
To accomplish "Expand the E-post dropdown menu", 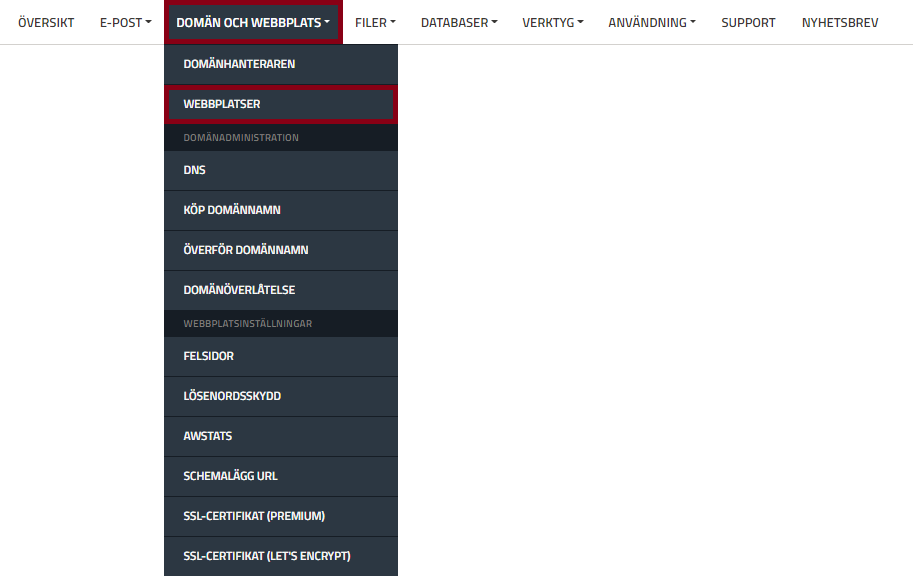I will pyautogui.click(x=125, y=23).
